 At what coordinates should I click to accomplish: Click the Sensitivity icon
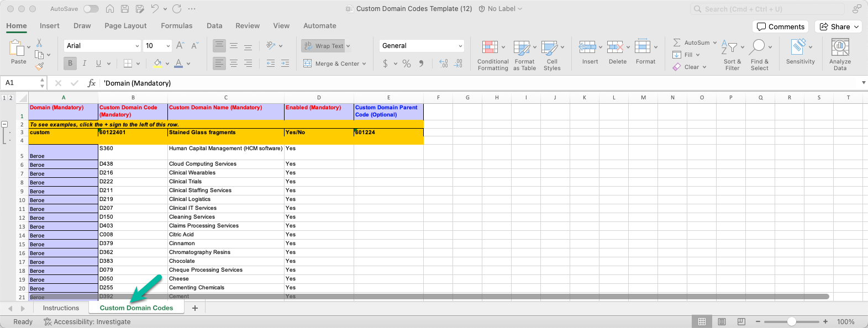pos(799,47)
